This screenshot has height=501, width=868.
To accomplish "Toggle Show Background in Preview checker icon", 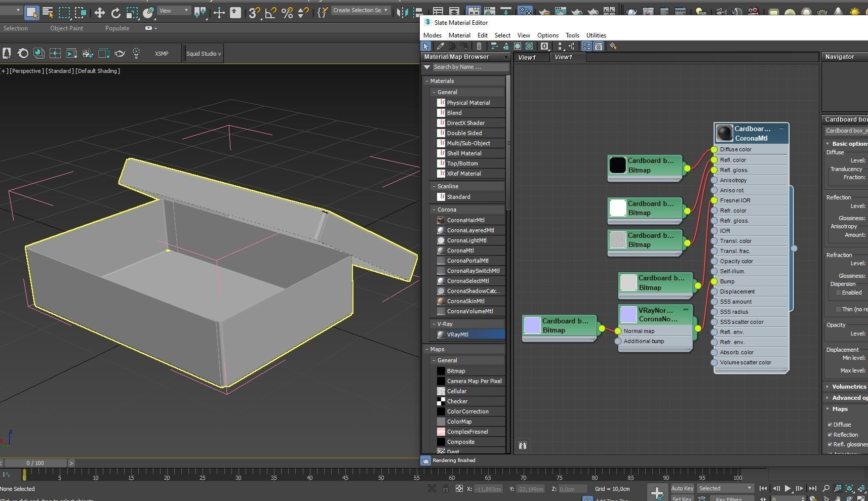I will (529, 46).
